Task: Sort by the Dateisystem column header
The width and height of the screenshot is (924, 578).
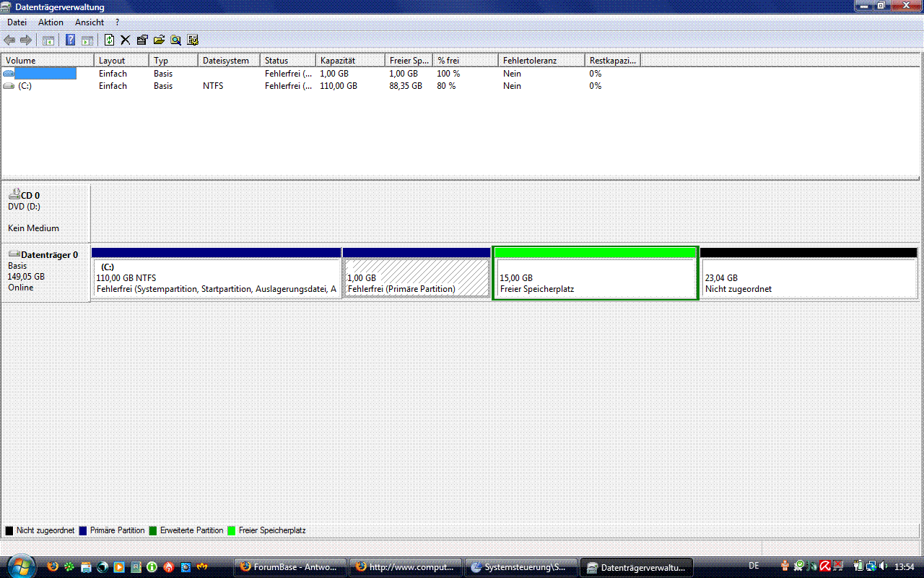Action: [229, 61]
